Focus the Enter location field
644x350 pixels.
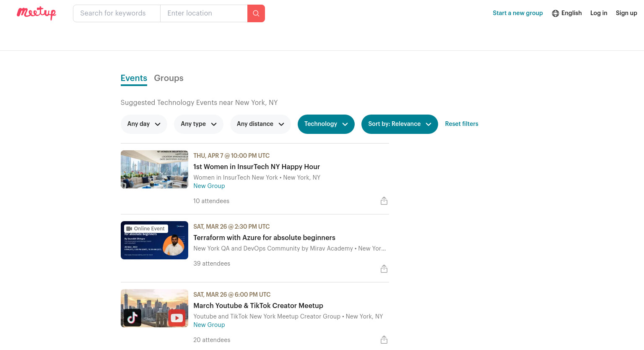pyautogui.click(x=204, y=13)
